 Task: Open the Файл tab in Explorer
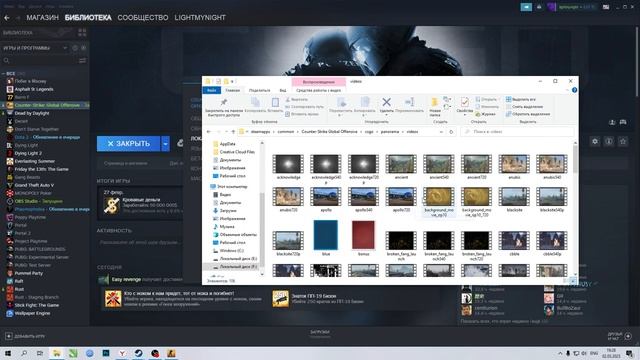coord(211,90)
